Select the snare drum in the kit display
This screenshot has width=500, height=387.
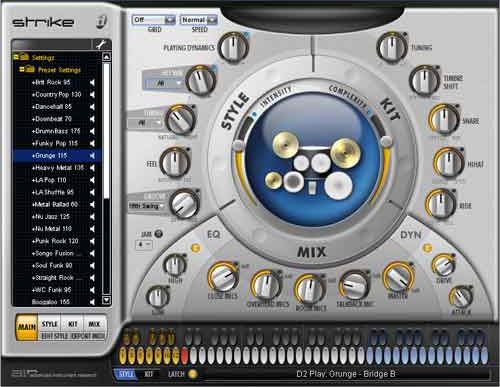coord(293,182)
